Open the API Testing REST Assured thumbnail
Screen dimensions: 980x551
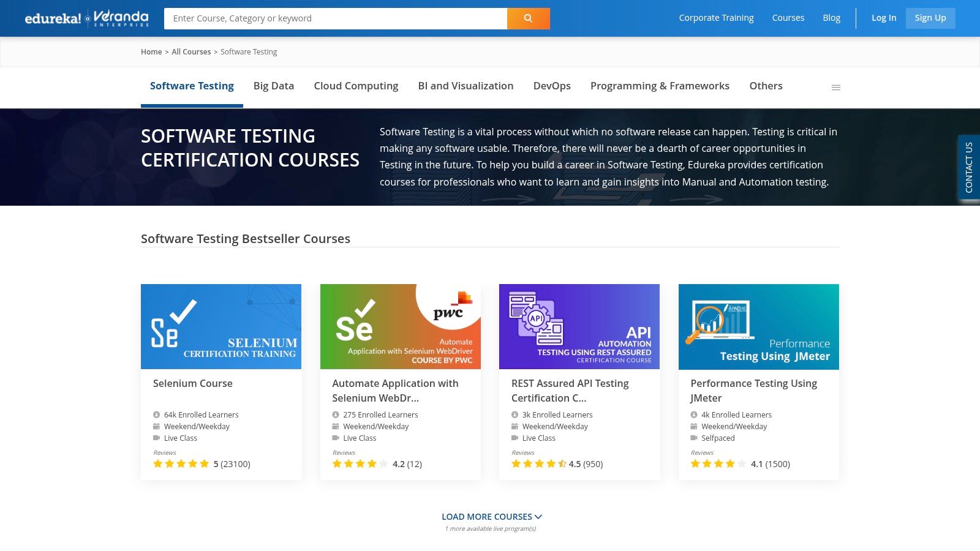tap(579, 326)
